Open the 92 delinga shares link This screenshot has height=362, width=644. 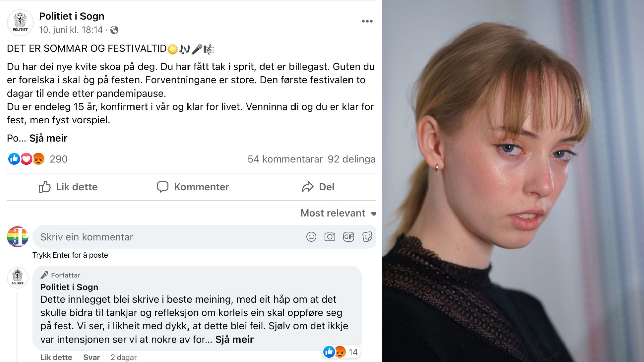point(351,159)
